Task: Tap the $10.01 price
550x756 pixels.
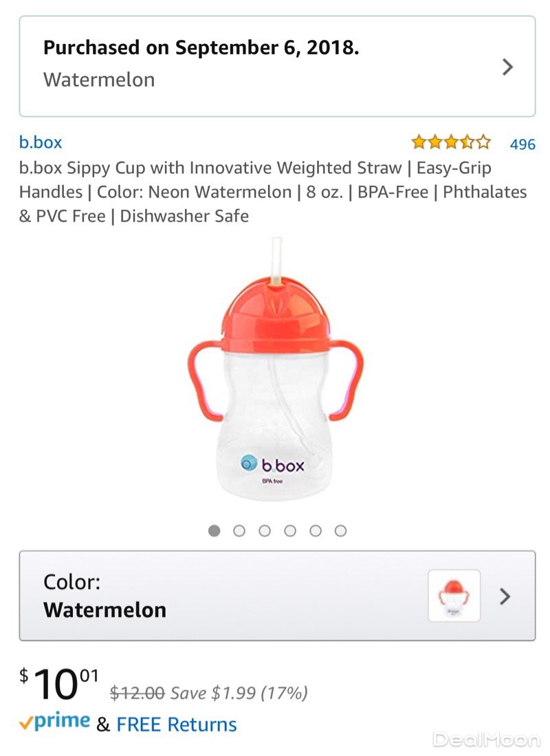Action: pyautogui.click(x=59, y=684)
